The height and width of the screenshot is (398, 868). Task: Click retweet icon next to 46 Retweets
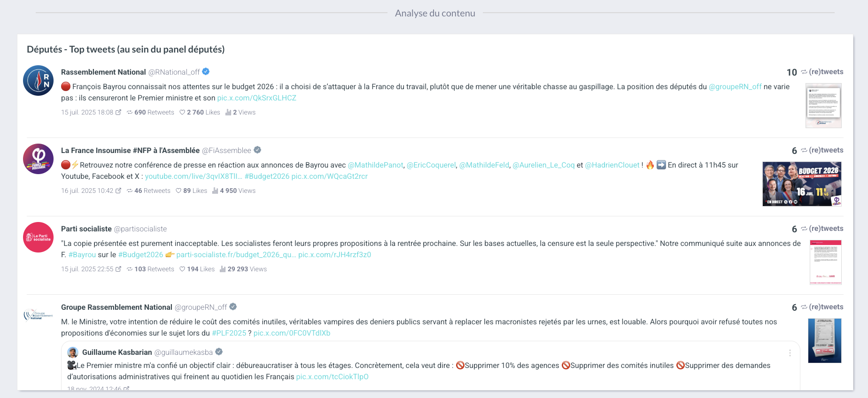coord(130,191)
